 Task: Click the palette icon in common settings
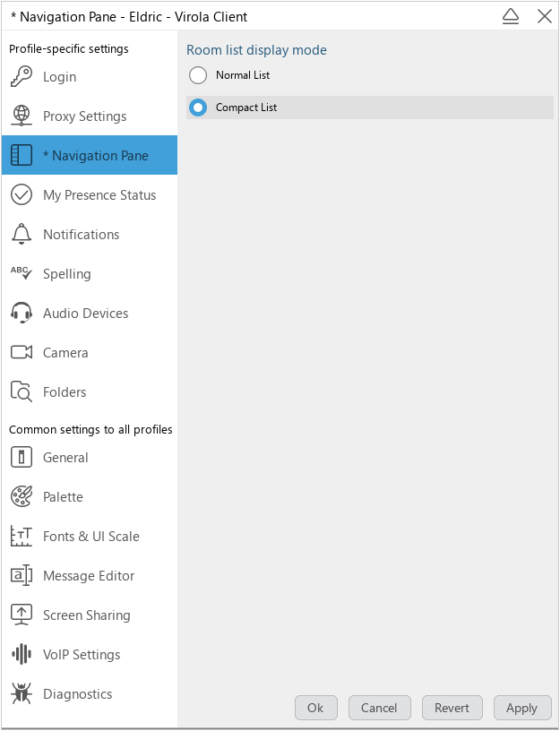[22, 497]
